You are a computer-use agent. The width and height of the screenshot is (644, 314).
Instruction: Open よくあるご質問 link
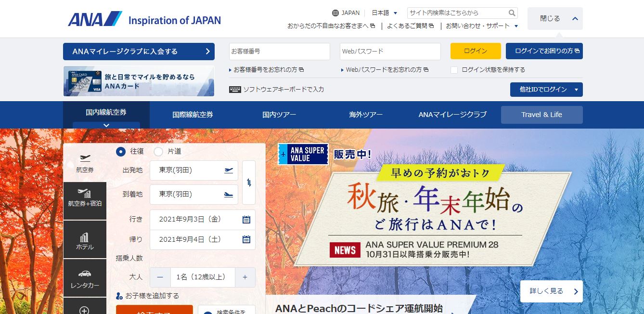411,26
